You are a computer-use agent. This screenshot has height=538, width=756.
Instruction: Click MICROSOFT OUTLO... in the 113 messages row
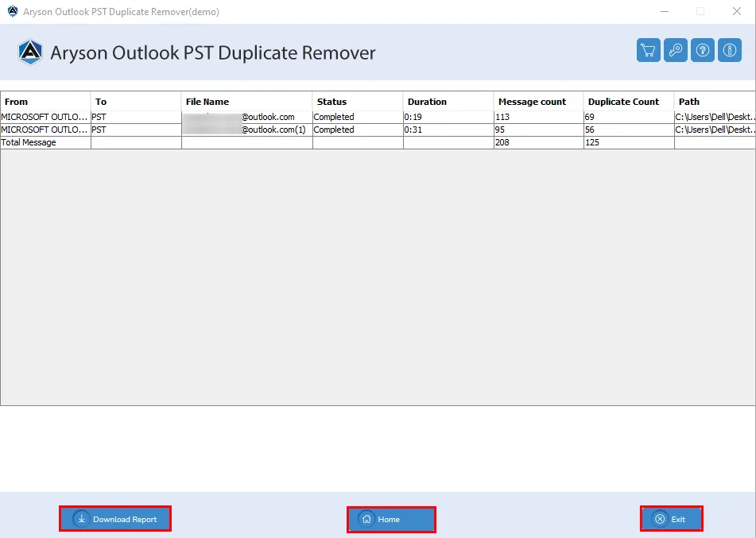coord(45,117)
